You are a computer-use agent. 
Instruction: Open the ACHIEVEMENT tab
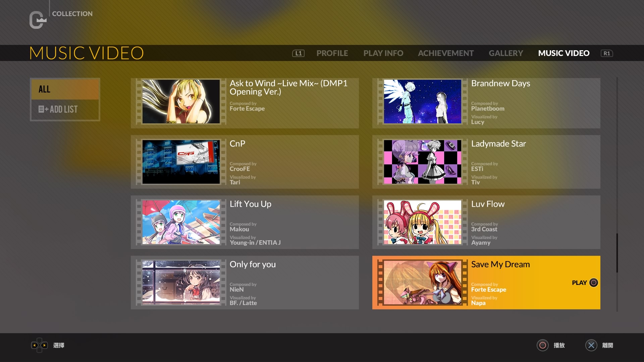coord(446,53)
